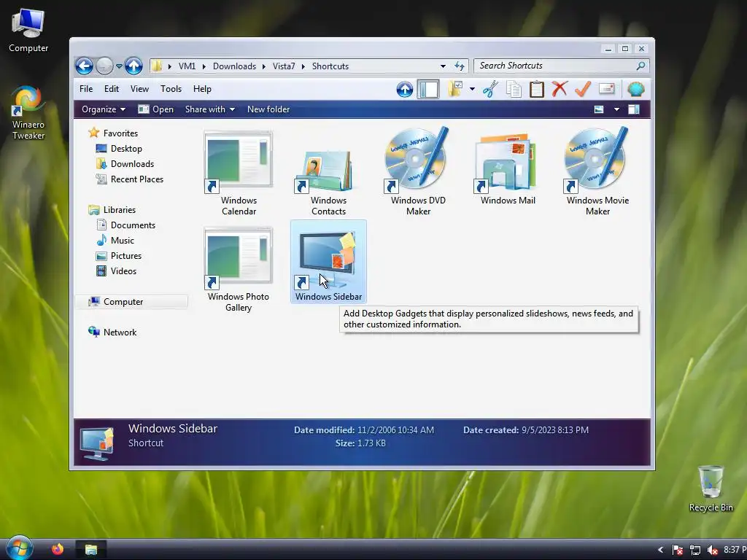The image size is (747, 560).
Task: Select the Windows Movie Maker shortcut
Action: (597, 172)
